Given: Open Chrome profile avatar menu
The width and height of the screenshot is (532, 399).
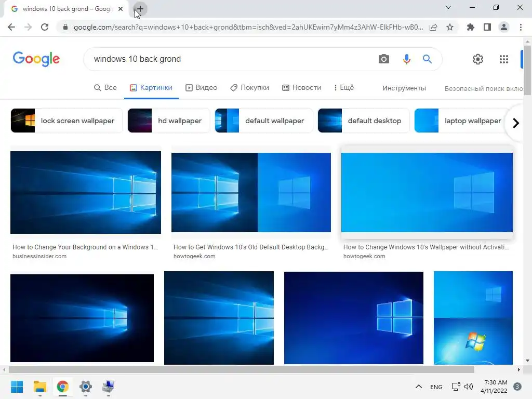Looking at the screenshot, I should click(504, 27).
